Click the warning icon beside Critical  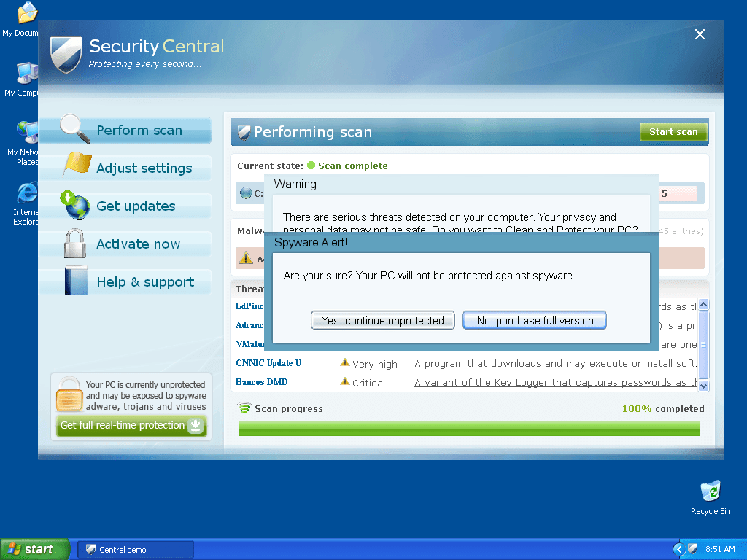tap(345, 381)
